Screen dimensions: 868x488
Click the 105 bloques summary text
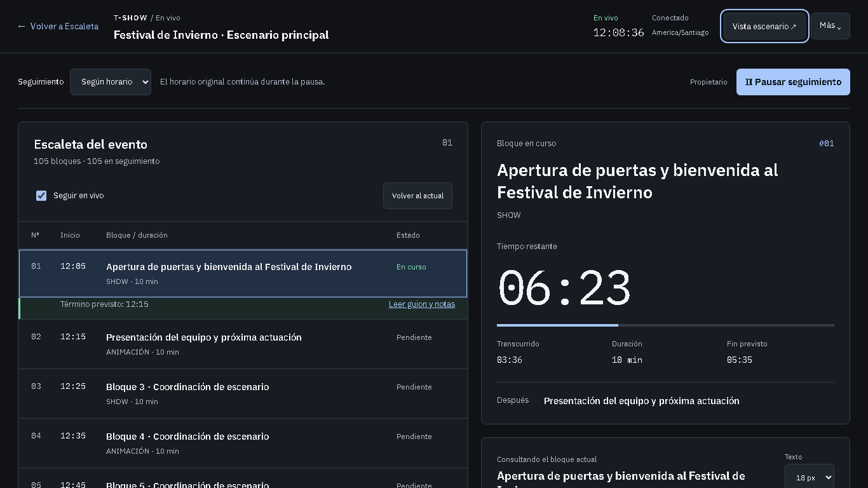coord(97,161)
